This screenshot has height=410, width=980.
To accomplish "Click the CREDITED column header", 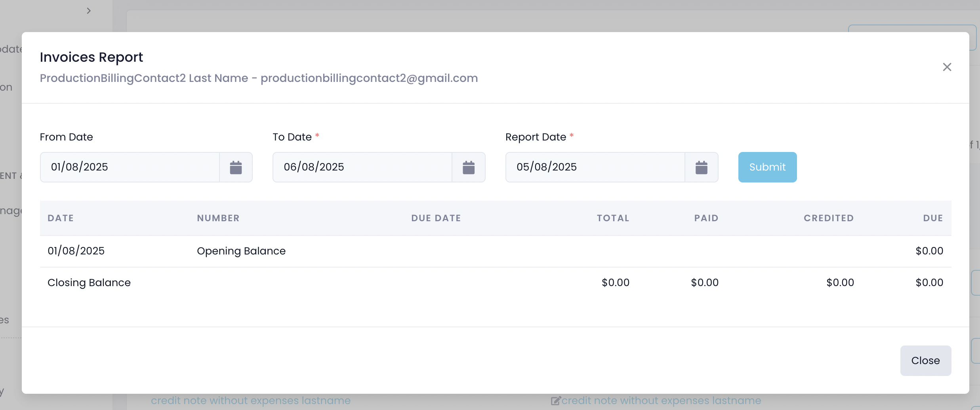I will [829, 218].
